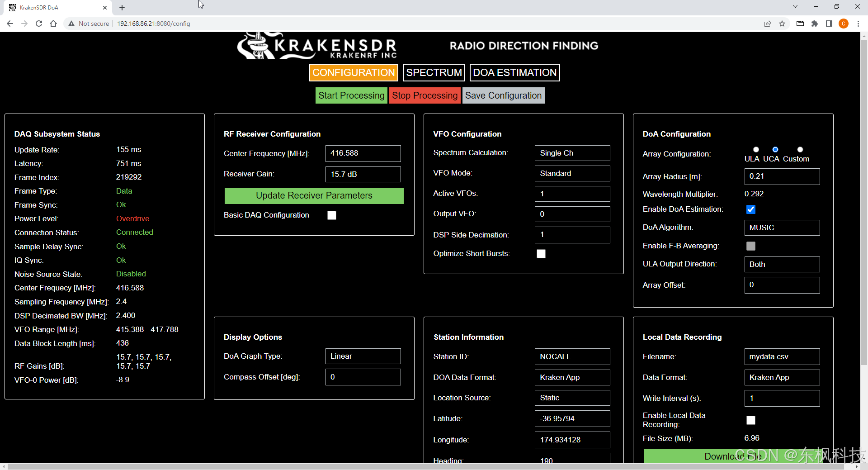
Task: Select the KrakenSDR DoA browser tab
Action: point(58,8)
